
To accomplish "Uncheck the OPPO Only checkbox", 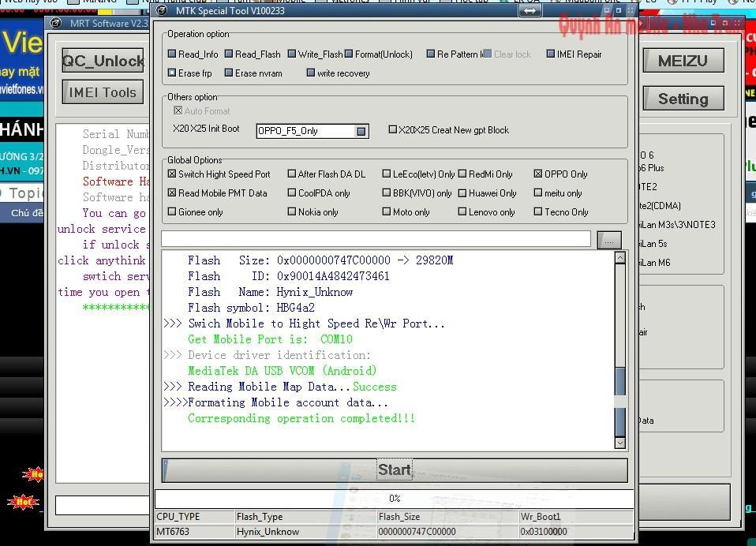I will point(538,174).
